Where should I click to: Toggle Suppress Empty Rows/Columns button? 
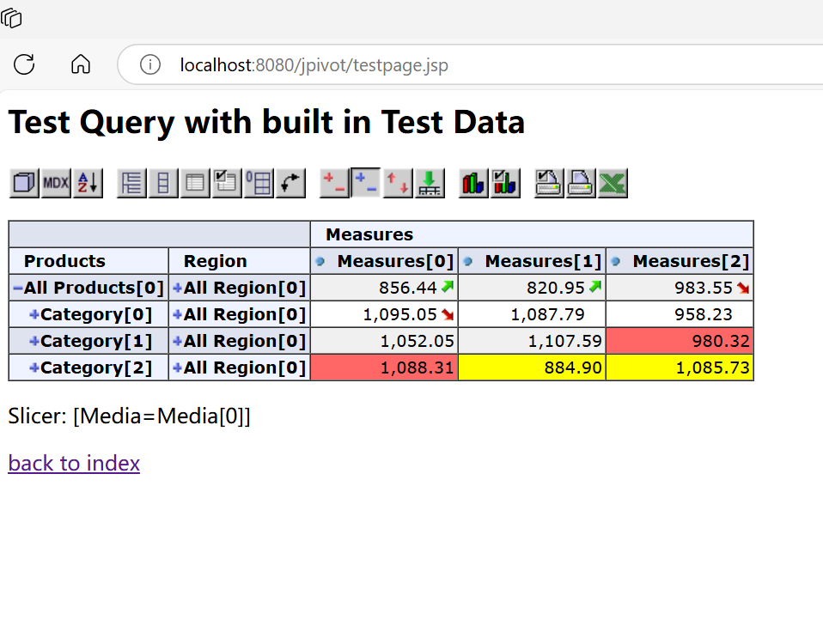pos(259,183)
